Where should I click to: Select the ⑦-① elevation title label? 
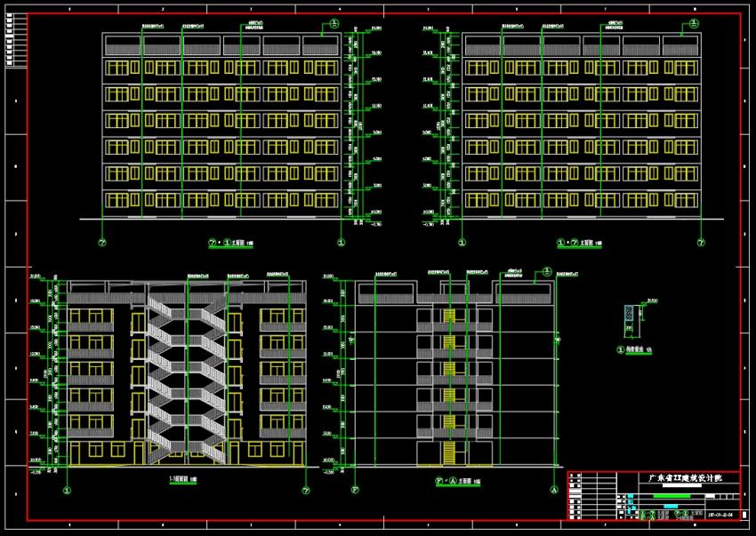coord(229,242)
